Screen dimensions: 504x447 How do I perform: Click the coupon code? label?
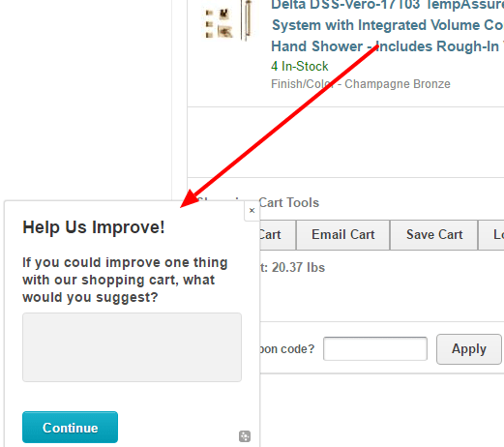287,349
